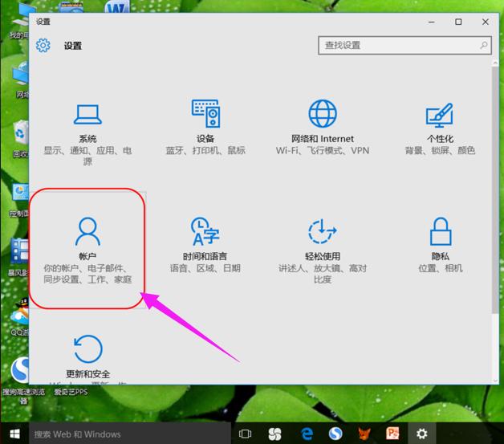Open Task View on the taskbar

click(x=246, y=434)
